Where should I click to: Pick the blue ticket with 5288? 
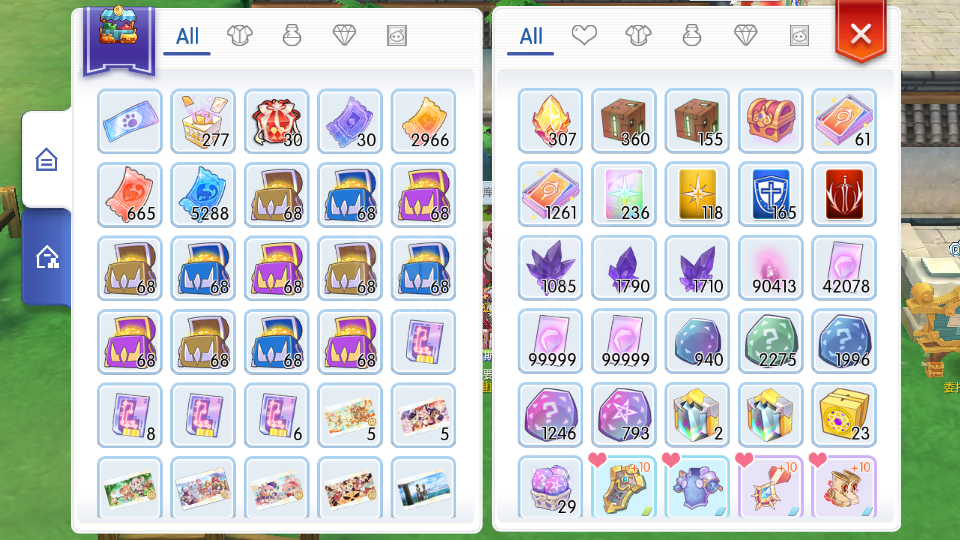pyautogui.click(x=203, y=195)
